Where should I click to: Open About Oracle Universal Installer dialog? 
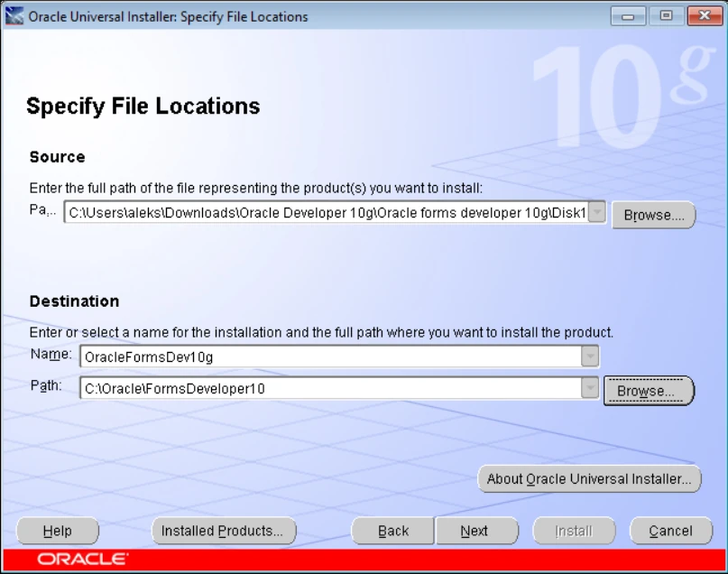pos(589,479)
